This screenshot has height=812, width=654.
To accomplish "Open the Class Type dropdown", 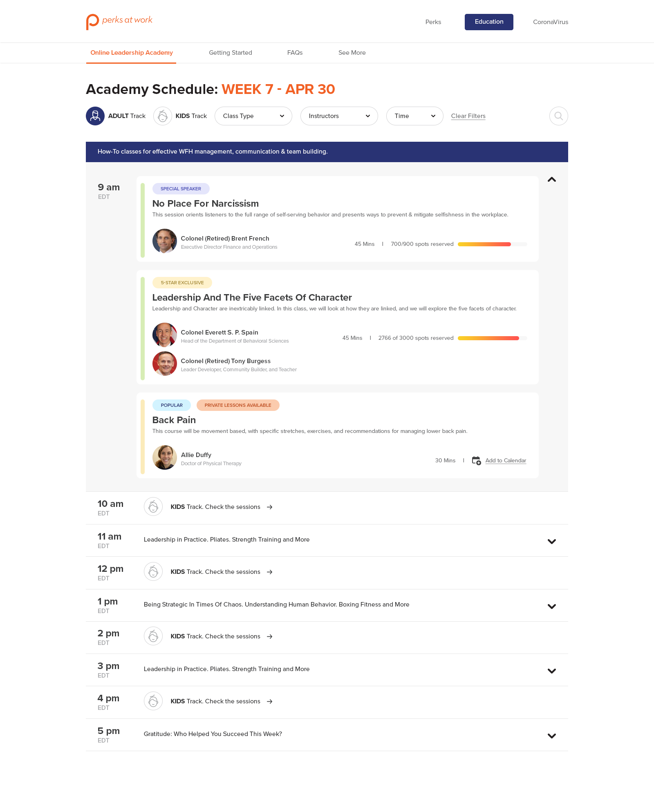I will pyautogui.click(x=253, y=116).
